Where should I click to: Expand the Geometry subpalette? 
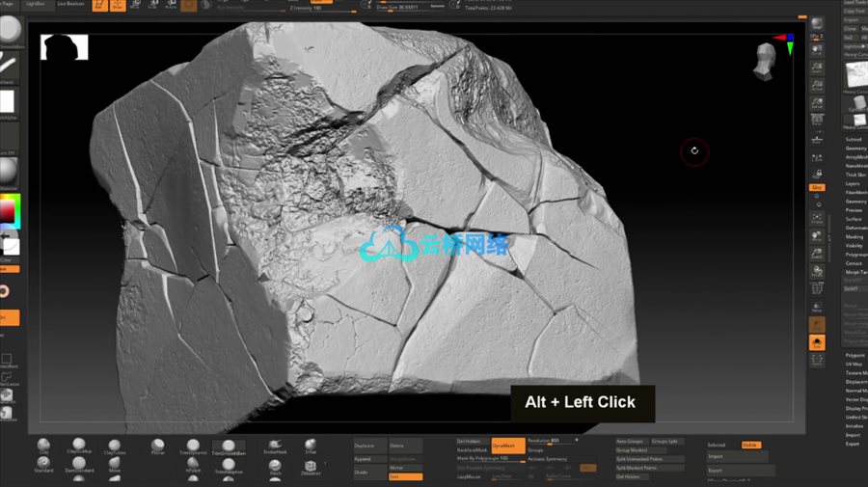coord(855,149)
